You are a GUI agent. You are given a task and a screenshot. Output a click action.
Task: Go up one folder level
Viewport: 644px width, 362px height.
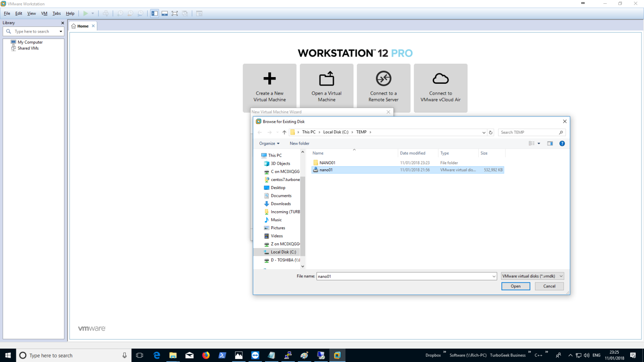[x=284, y=132]
